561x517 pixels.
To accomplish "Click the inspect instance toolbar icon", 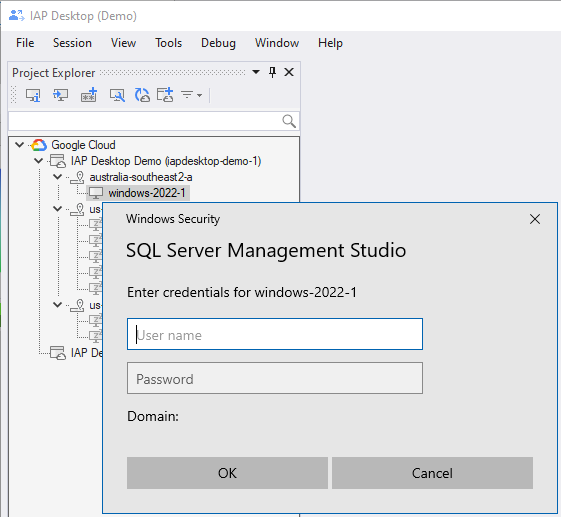I will [x=117, y=95].
